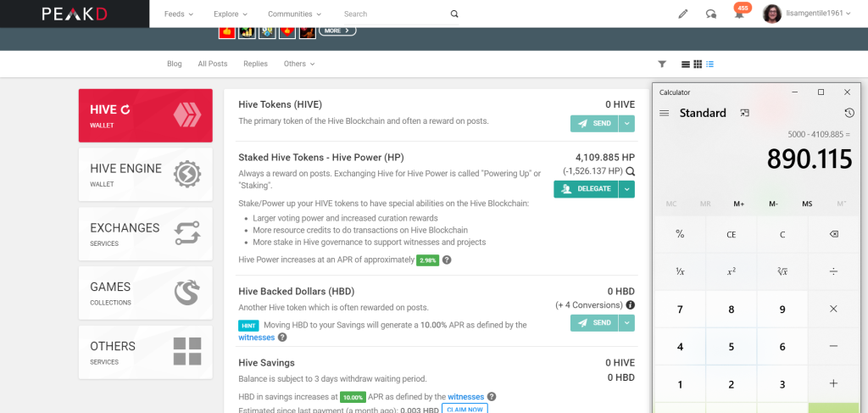Click the fourth profile badge icon
The image size is (868, 413).
[x=287, y=31]
